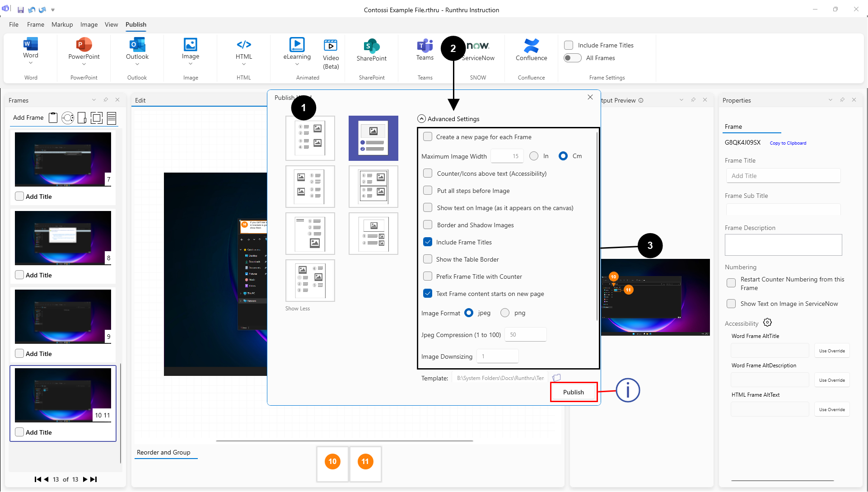The width and height of the screenshot is (868, 492).
Task: Expand the Word publish dropdown
Action: pos(31,63)
